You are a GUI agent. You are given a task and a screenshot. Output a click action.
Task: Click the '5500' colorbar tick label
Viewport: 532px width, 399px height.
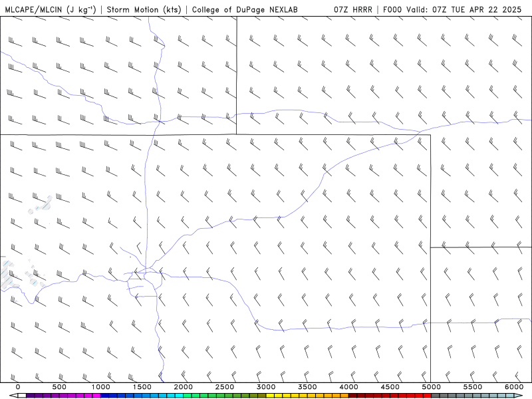473,387
